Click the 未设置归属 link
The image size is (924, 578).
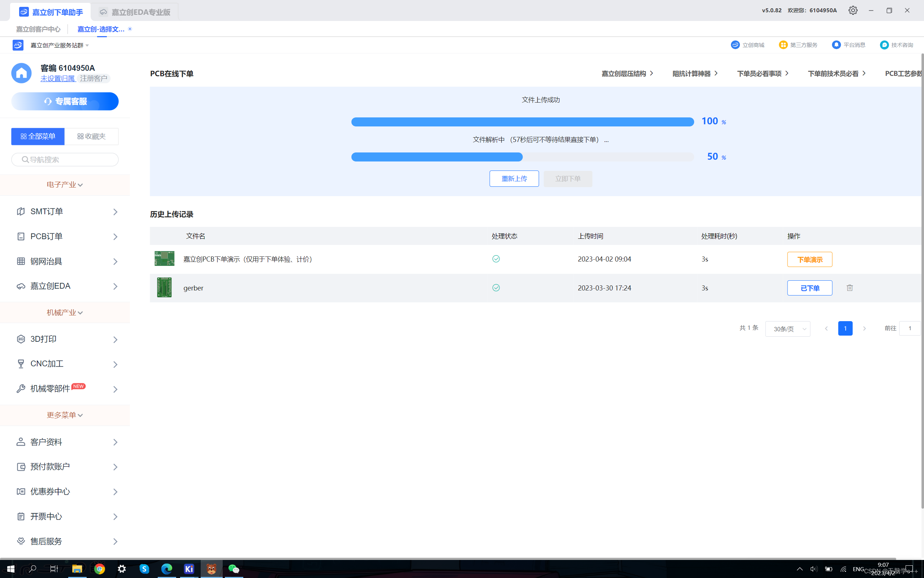[58, 78]
